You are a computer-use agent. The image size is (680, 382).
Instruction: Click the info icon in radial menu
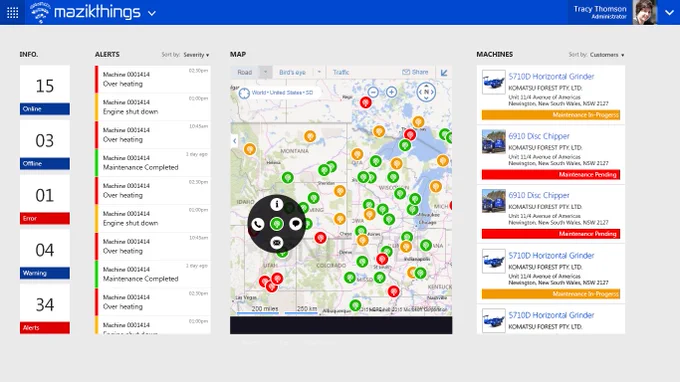click(277, 204)
